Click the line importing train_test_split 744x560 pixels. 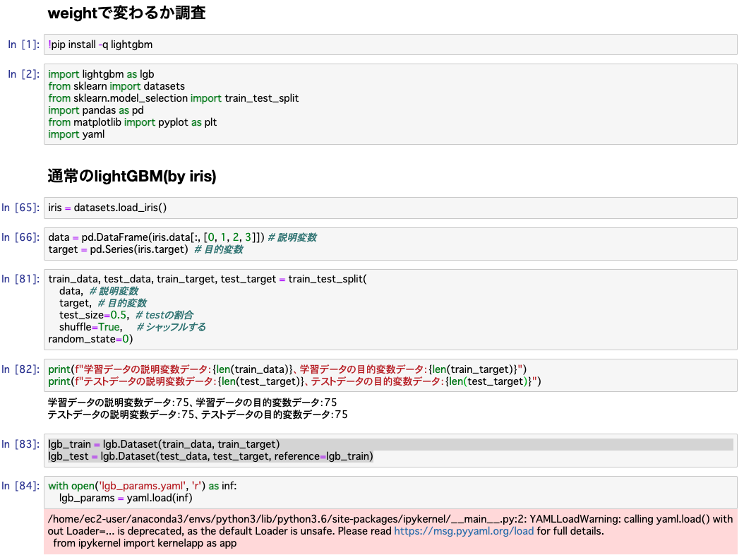click(173, 98)
